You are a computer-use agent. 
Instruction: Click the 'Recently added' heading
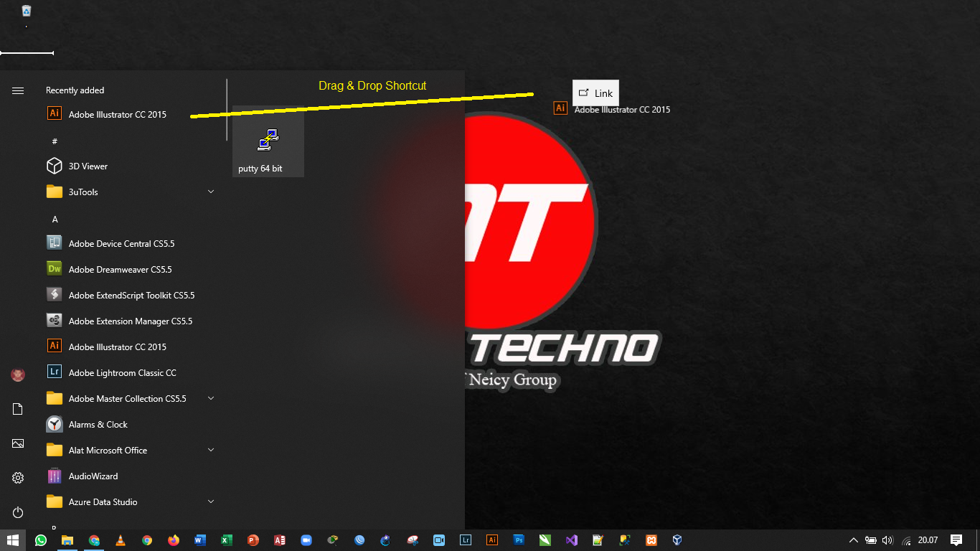click(75, 90)
